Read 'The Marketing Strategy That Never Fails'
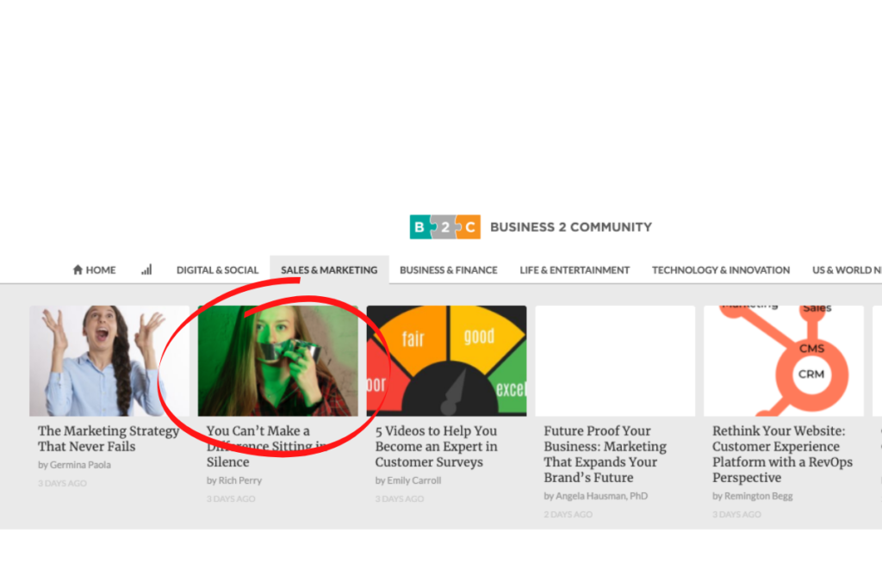The height and width of the screenshot is (588, 882). pyautogui.click(x=109, y=438)
